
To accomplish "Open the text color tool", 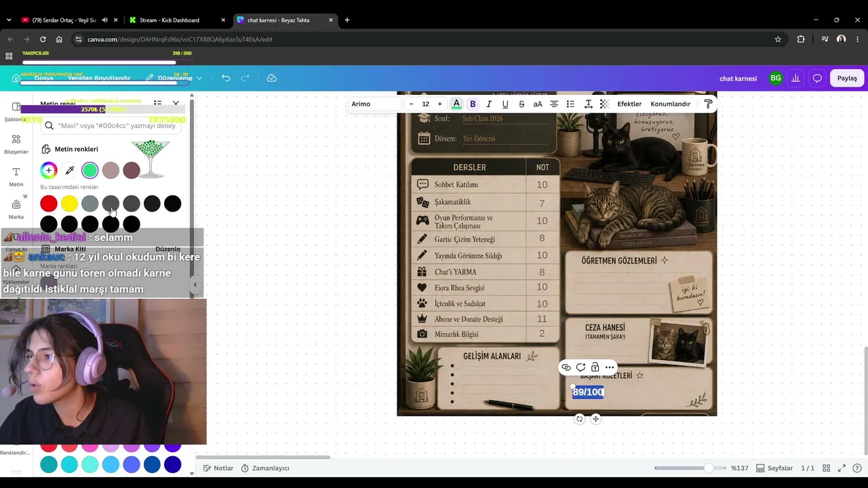I will tap(456, 104).
